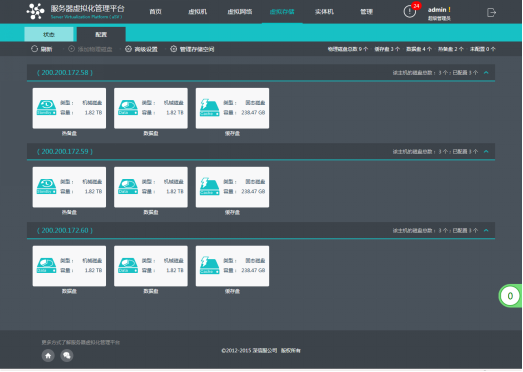The width and height of the screenshot is (523, 372).
Task: Click the disabled 添加物理磁盘 button label
Action: (95, 49)
